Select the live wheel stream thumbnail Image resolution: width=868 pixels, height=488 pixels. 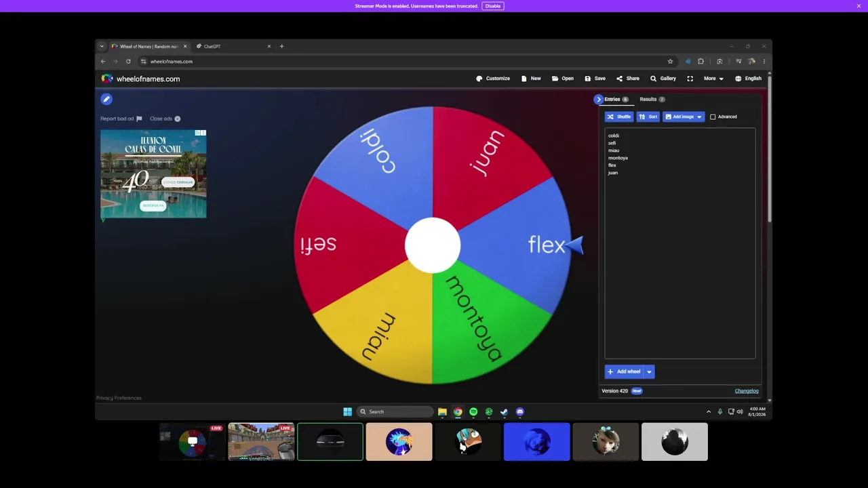[x=192, y=442]
